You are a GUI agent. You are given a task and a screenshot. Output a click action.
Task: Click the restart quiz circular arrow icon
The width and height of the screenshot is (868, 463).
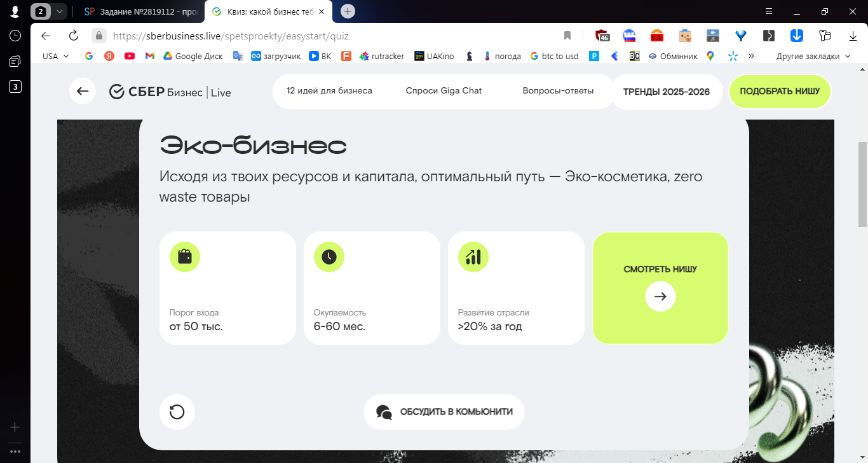pyautogui.click(x=177, y=412)
